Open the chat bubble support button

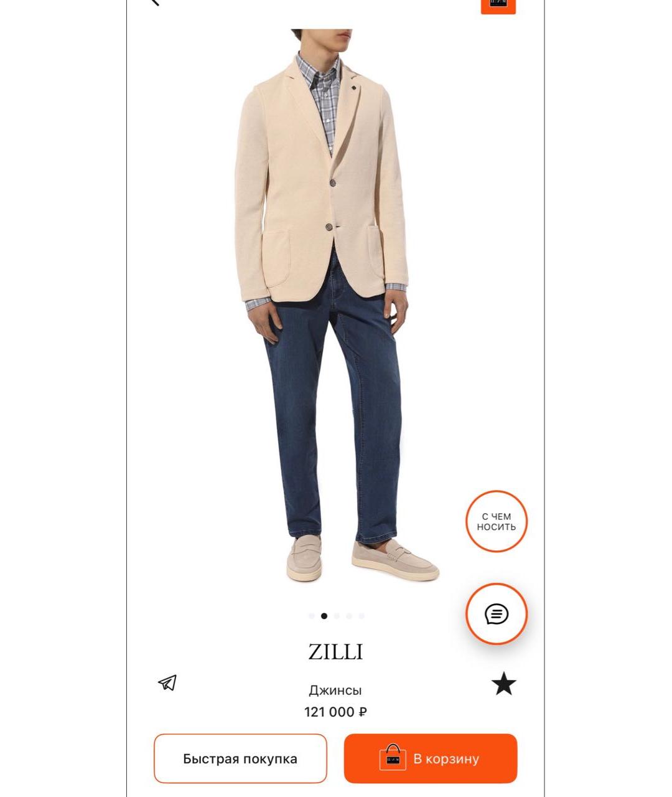pyautogui.click(x=497, y=614)
